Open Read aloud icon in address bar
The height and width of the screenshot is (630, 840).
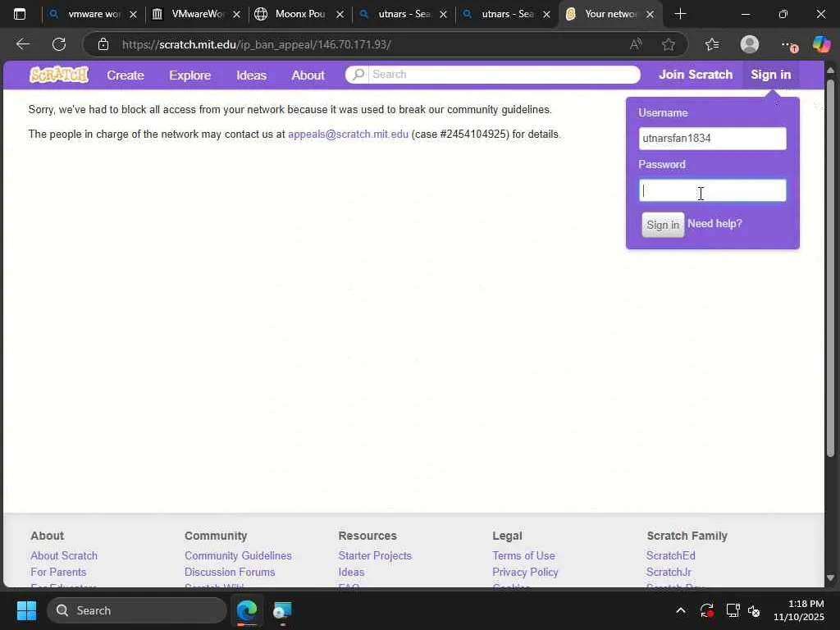(x=636, y=44)
